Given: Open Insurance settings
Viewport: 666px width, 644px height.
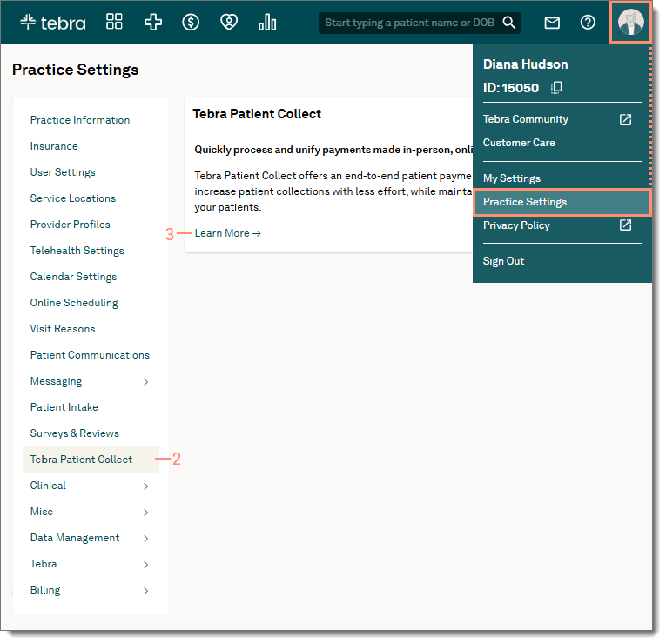Looking at the screenshot, I should (x=54, y=146).
